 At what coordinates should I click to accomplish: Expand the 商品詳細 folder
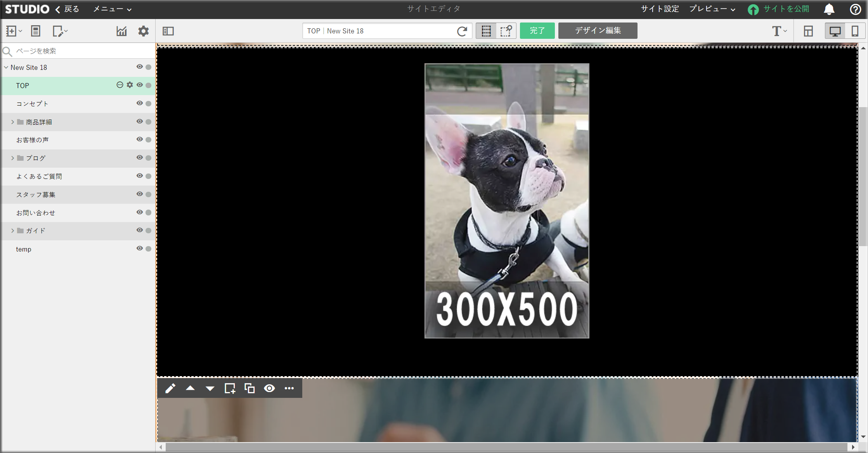pos(12,122)
